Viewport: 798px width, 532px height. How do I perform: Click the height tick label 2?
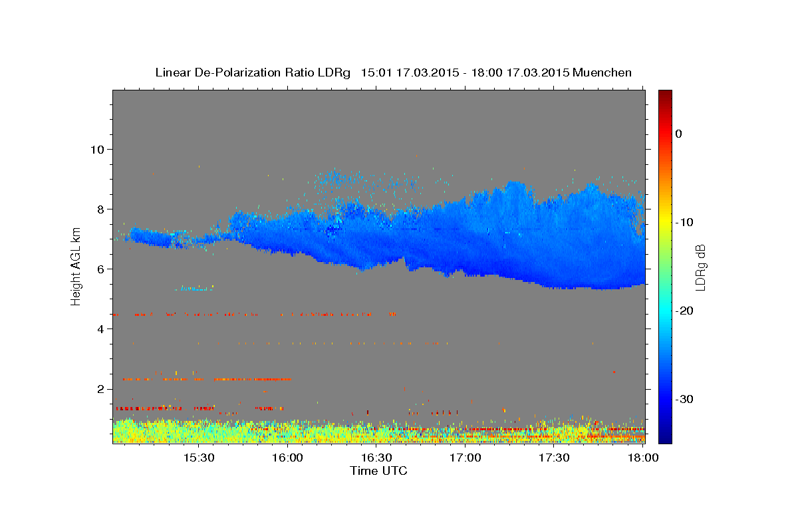pos(102,388)
